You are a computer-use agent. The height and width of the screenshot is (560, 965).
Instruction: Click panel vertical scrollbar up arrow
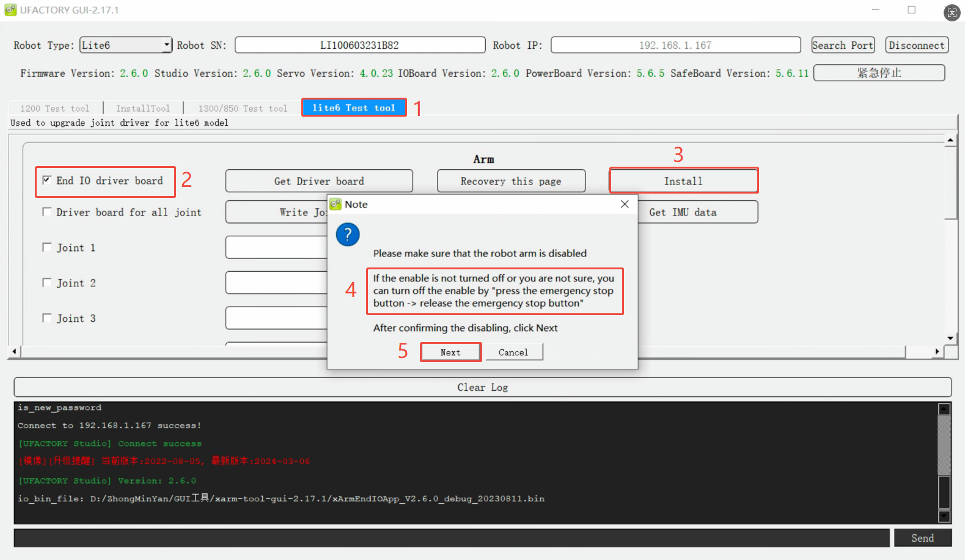pyautogui.click(x=950, y=140)
